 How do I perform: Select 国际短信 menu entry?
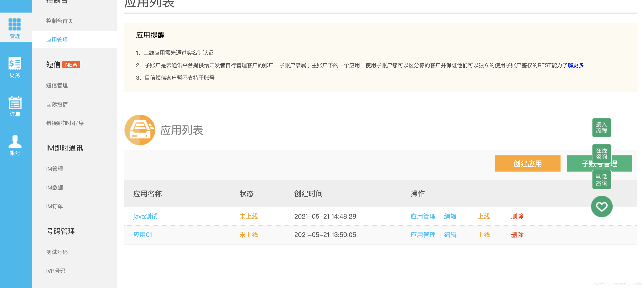point(57,104)
